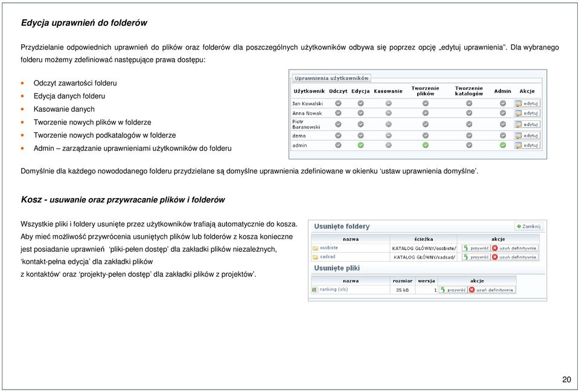Click Piotr Baranowski's Odczyt status icon
Screen dimensions: 579x392
point(338,124)
